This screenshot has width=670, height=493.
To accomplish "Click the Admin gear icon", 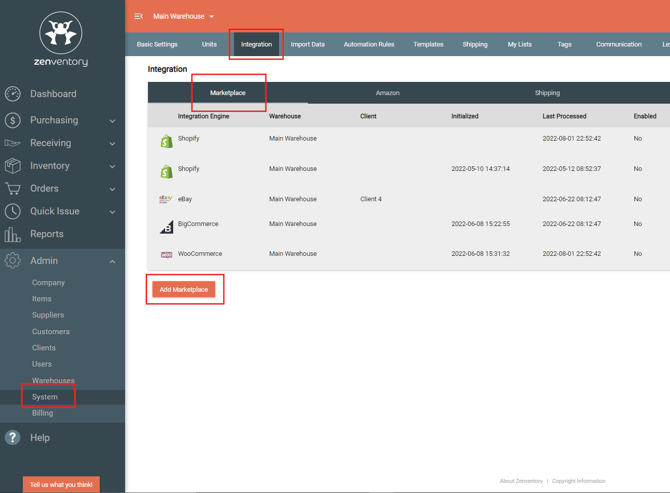I will 12,261.
